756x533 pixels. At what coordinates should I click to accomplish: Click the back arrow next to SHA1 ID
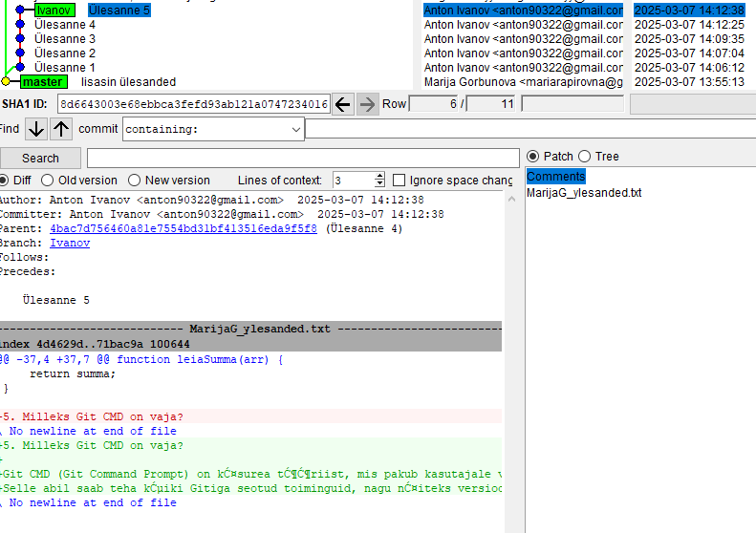(343, 104)
